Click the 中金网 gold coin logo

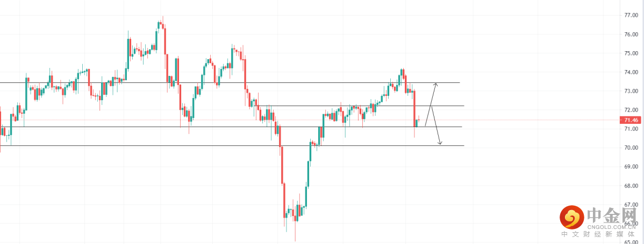click(x=571, y=218)
